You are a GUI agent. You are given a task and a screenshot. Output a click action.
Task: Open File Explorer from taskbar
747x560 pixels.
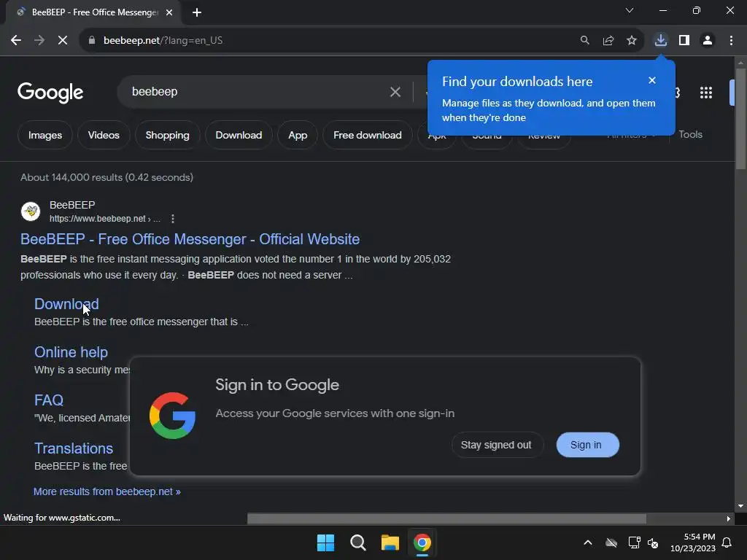(390, 542)
